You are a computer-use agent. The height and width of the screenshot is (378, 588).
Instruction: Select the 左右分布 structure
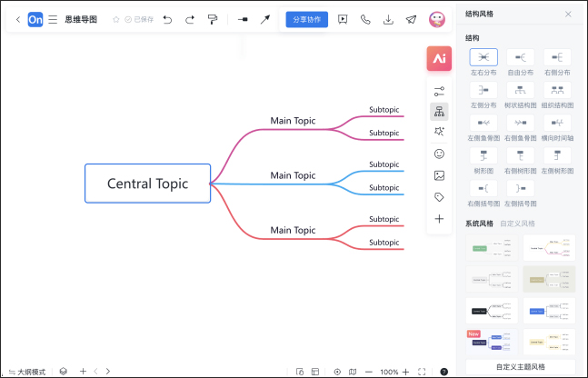click(483, 57)
